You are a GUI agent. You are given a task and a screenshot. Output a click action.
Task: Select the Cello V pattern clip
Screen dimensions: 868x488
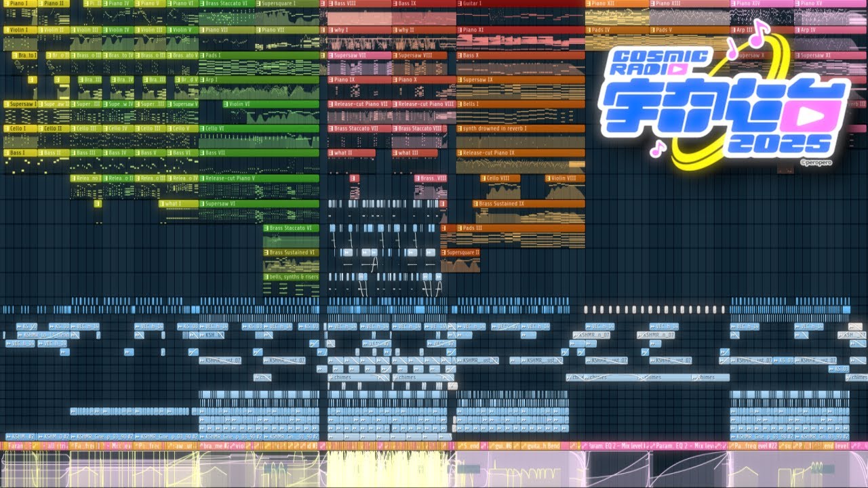[182, 129]
